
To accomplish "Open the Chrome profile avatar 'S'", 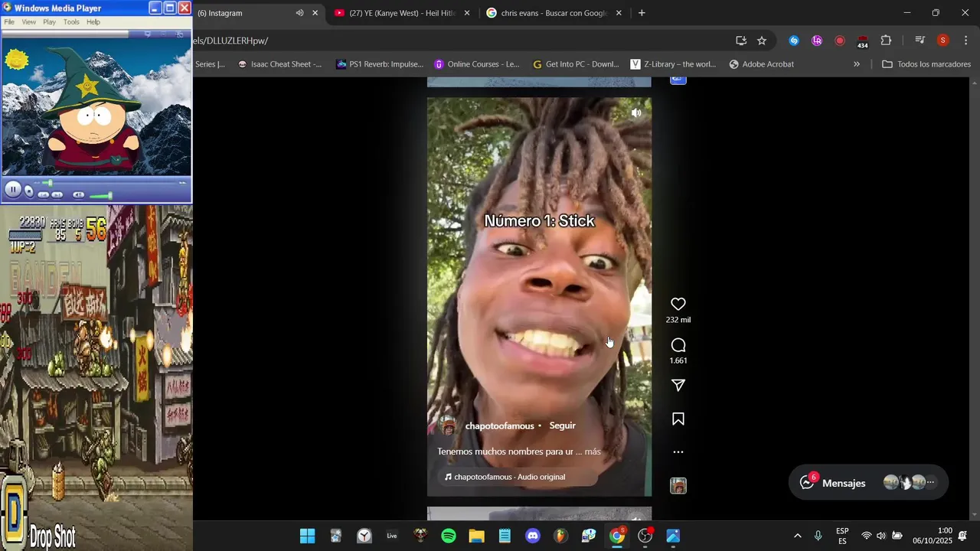I will 942,41.
